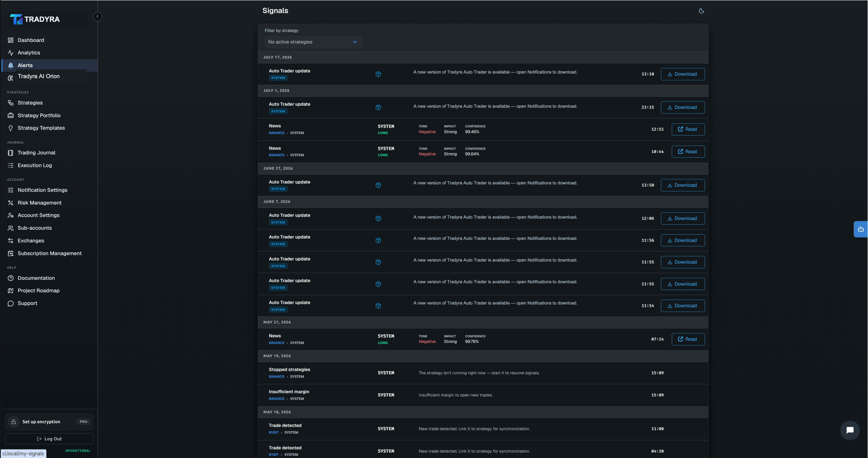
Task: Select Alerts in the sidebar
Action: click(x=49, y=65)
